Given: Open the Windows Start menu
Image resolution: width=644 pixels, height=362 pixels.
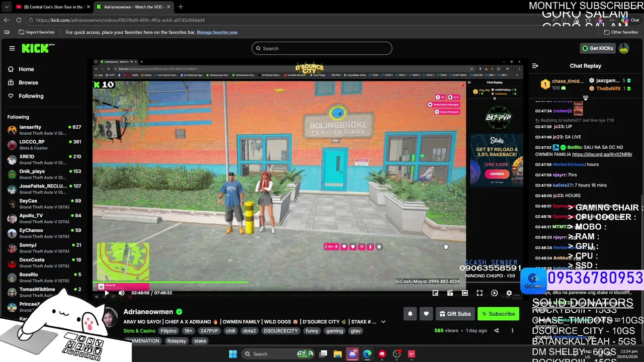Looking at the screenshot, I should click(x=232, y=354).
